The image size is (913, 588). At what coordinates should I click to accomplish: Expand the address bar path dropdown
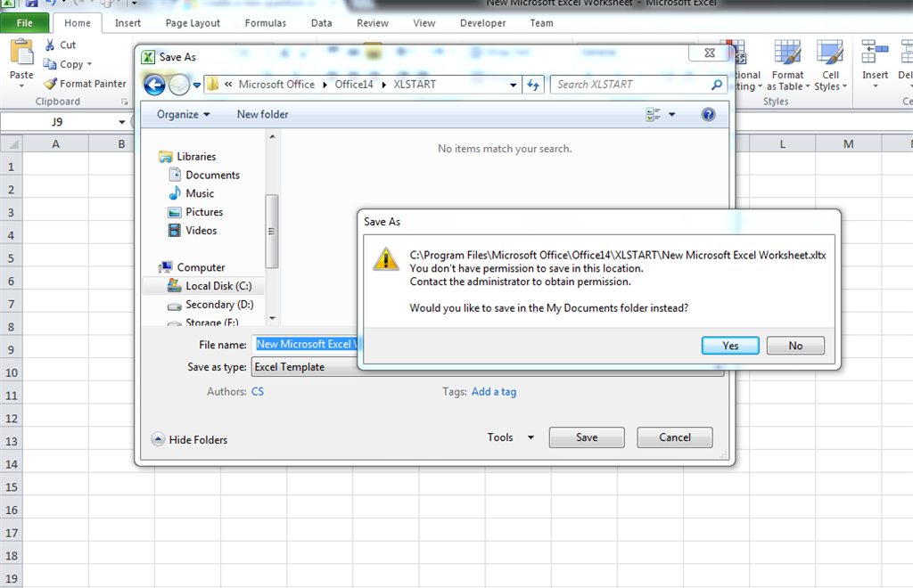pos(513,85)
